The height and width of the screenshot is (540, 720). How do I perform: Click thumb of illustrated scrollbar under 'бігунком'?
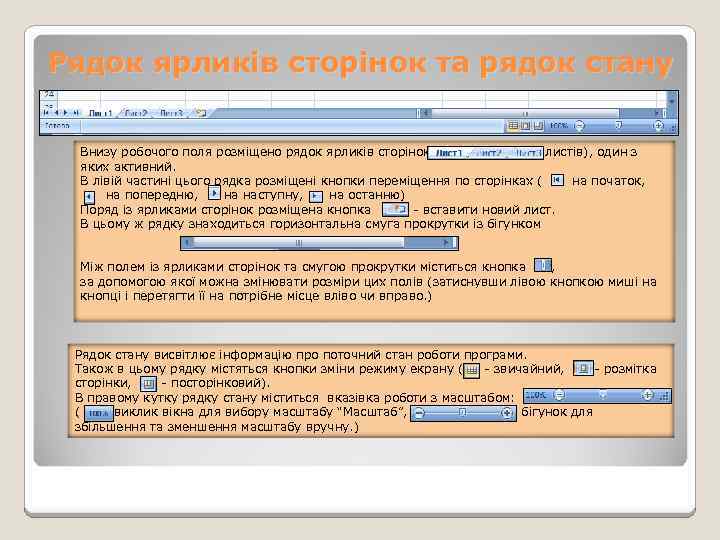point(298,242)
